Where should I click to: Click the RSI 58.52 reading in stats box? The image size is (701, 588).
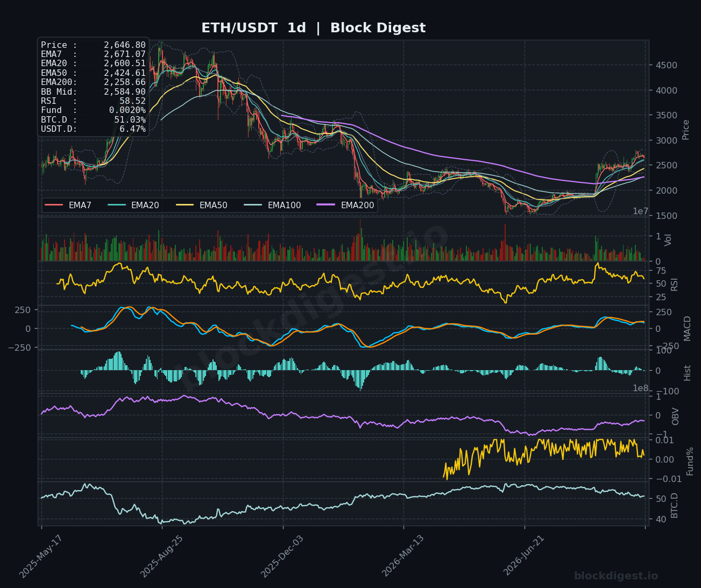pyautogui.click(x=93, y=101)
